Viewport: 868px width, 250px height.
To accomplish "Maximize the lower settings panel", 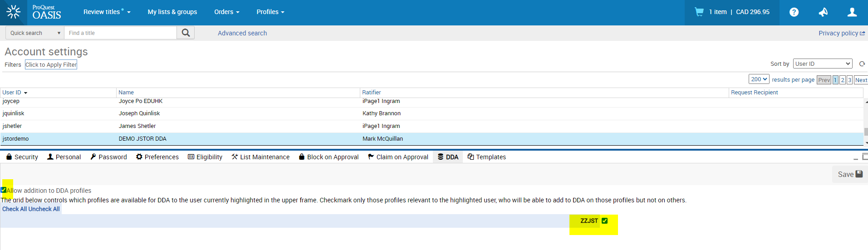I will click(x=865, y=157).
